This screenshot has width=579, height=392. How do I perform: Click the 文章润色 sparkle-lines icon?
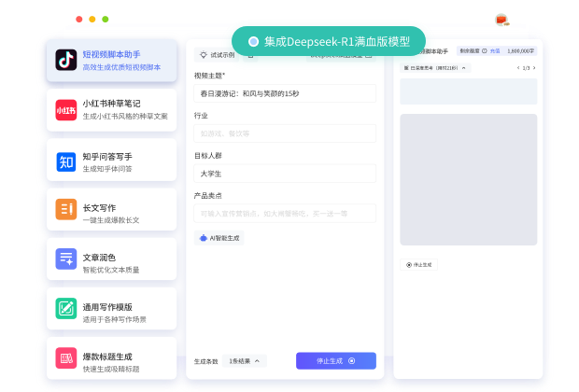pyautogui.click(x=66, y=259)
